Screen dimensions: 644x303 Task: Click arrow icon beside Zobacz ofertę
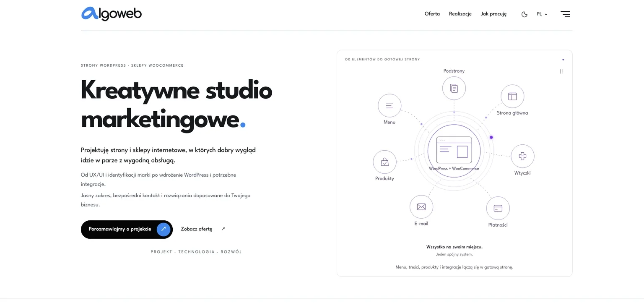click(x=223, y=229)
